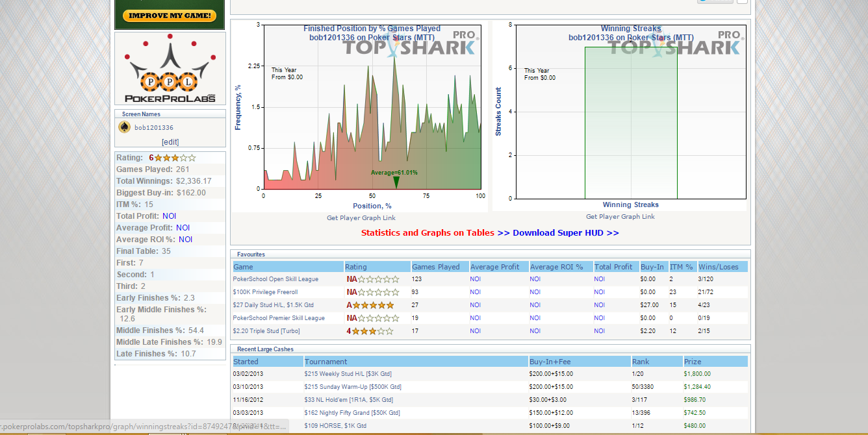868x435 pixels.
Task: Click Average ROI NOI for $27 Daily Stud row
Action: click(535, 305)
